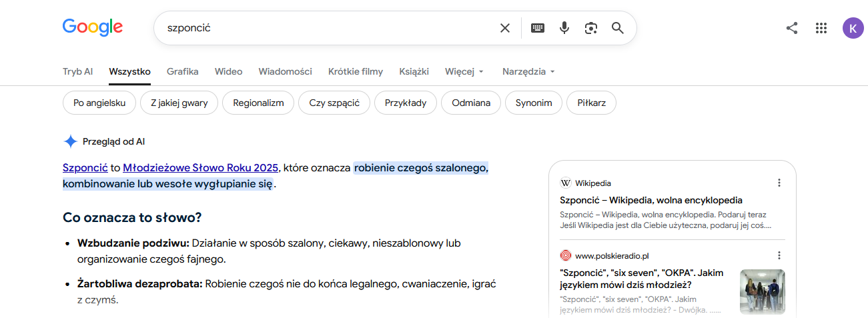
Task: Search by image with camera lens icon
Action: point(590,28)
